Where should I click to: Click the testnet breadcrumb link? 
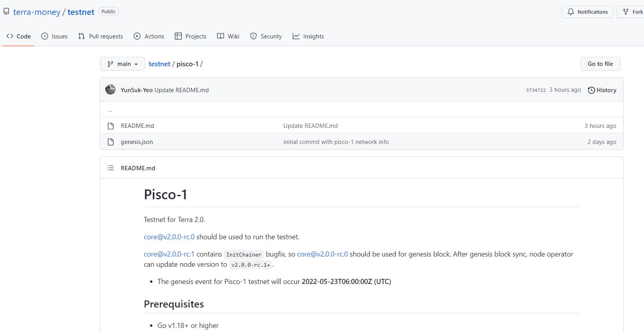(159, 64)
